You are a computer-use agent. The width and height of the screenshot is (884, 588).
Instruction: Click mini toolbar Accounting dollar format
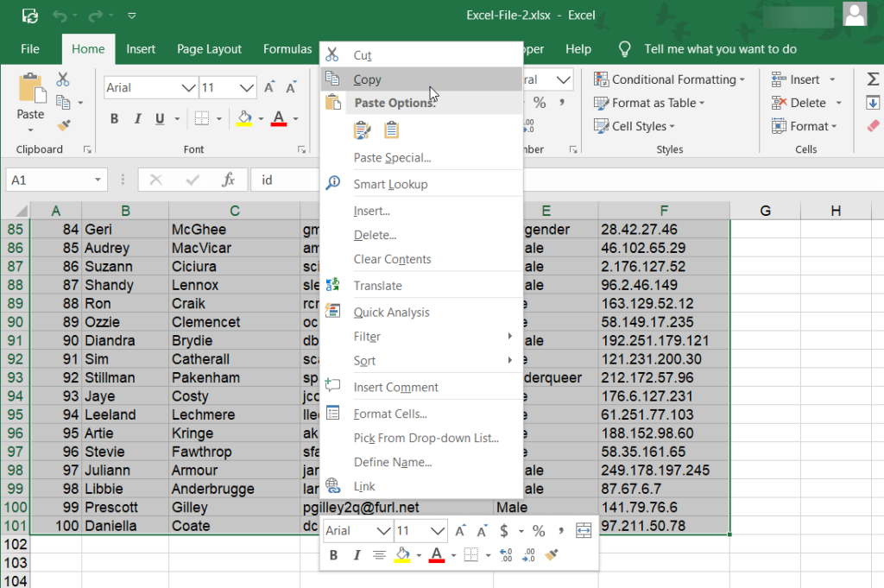(x=504, y=531)
